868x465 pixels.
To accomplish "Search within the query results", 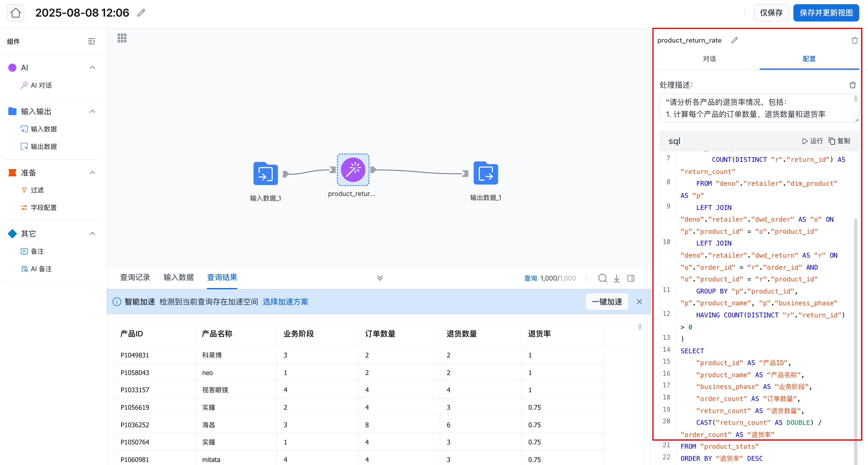I will tap(603, 278).
